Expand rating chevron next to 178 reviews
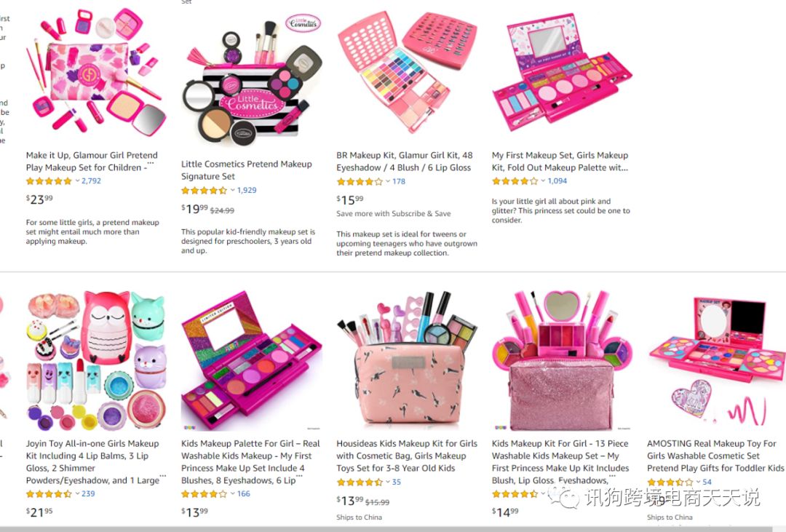The image size is (786, 532). click(388, 181)
